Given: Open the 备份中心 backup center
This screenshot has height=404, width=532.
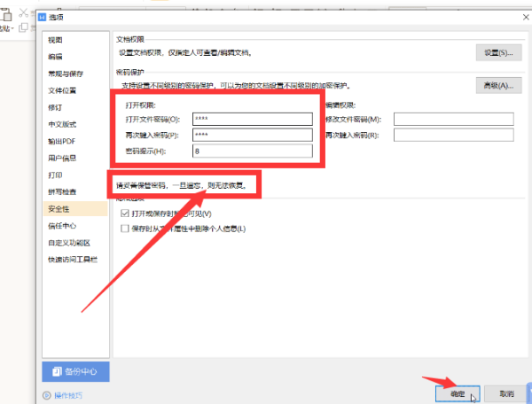Looking at the screenshot, I should [x=75, y=371].
